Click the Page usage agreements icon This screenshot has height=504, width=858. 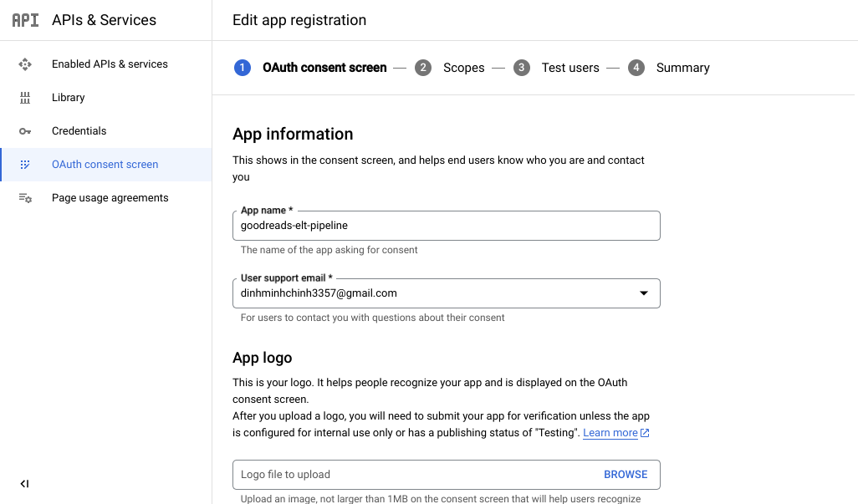25,198
